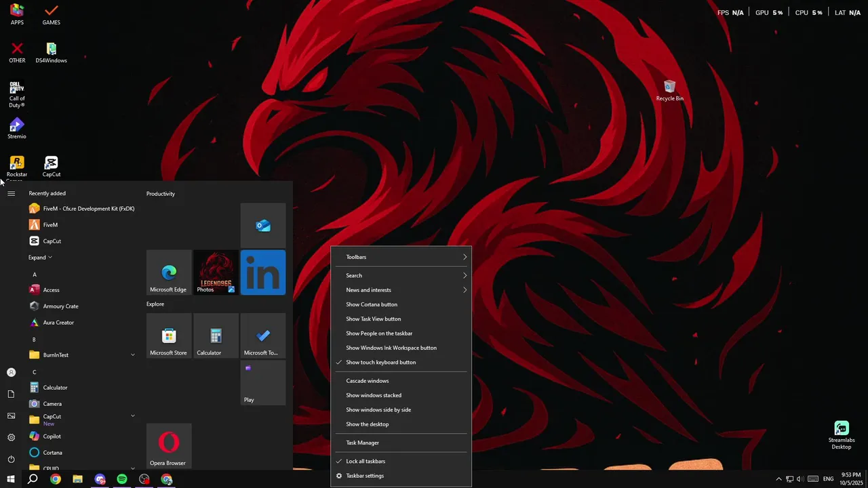The width and height of the screenshot is (868, 488).
Task: Open Armoury Crate from the app list
Action: click(81, 306)
